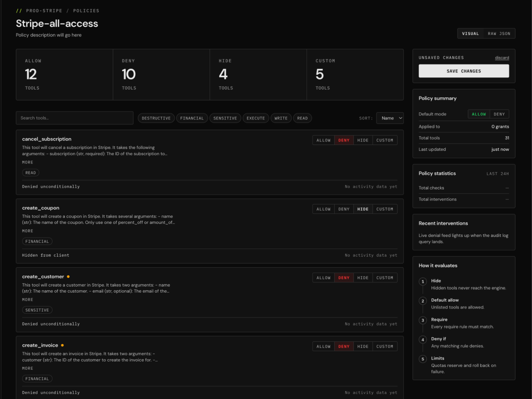This screenshot has width=532, height=399.
Task: Select the VISUAL tab
Action: (470, 33)
